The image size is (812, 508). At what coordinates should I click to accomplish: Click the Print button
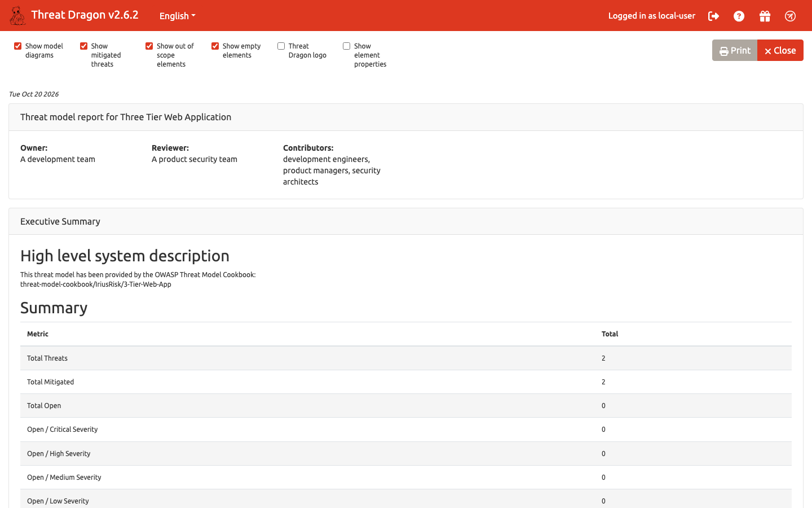click(x=735, y=50)
